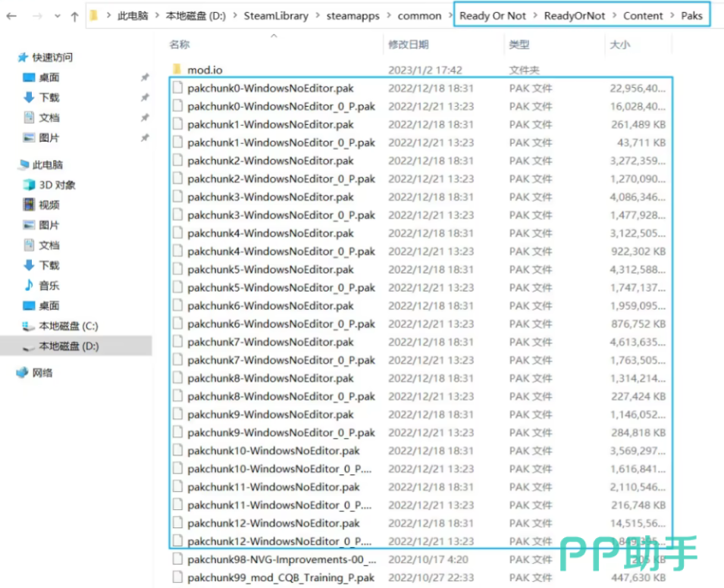Image resolution: width=724 pixels, height=588 pixels.
Task: Click 本地磁盘 (D:) breadcrumb in address bar
Action: (x=196, y=16)
